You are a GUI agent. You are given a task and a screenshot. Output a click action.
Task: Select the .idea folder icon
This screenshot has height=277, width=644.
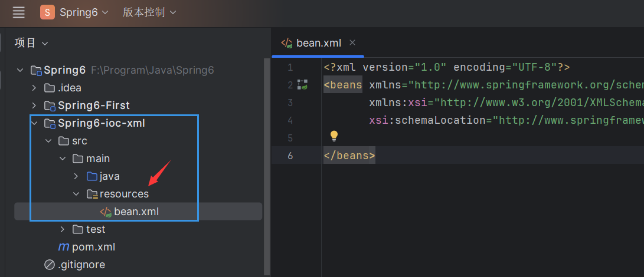(50, 88)
